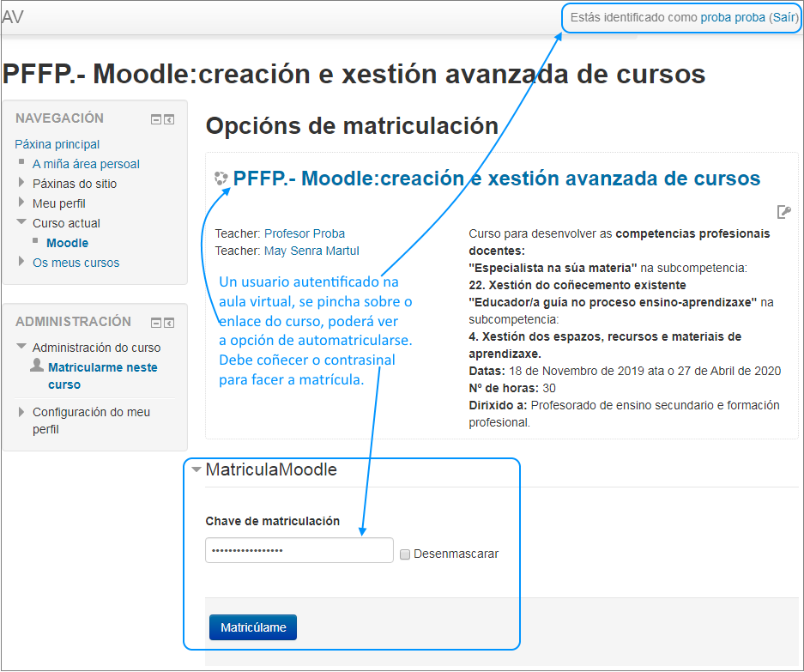Click the AV site logo

tap(13, 15)
